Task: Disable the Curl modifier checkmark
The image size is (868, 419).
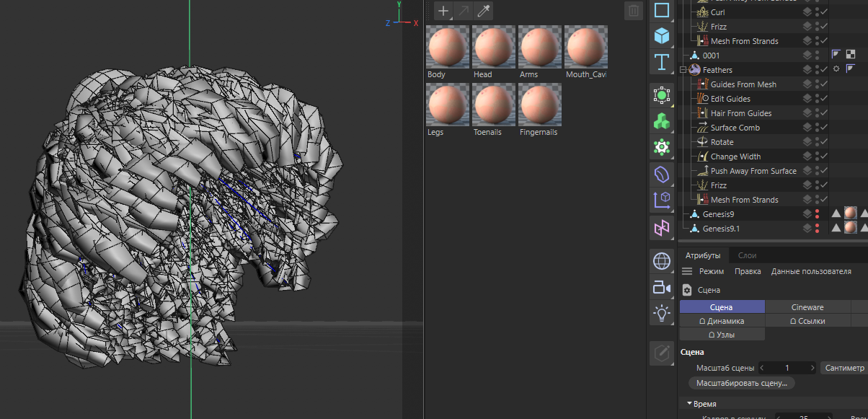Action: click(x=824, y=12)
